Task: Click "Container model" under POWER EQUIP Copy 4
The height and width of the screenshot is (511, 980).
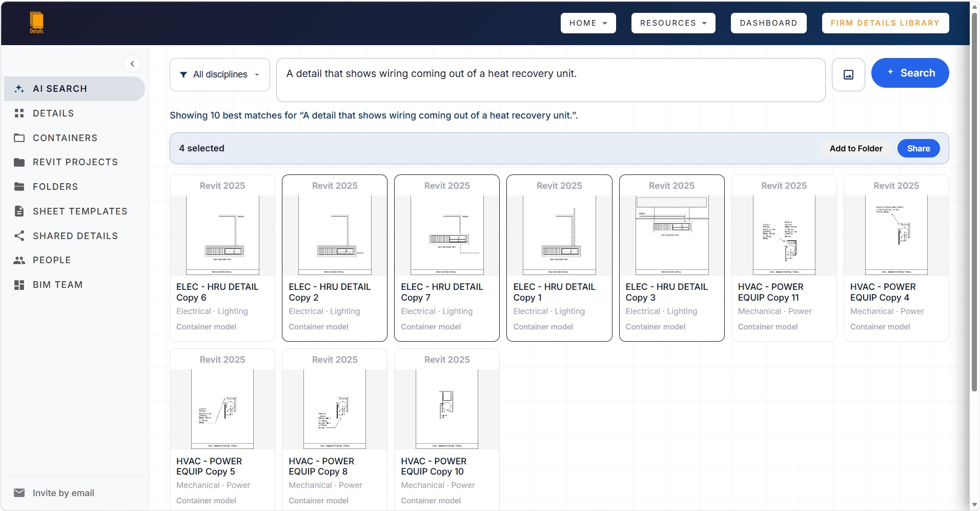Action: (880, 327)
